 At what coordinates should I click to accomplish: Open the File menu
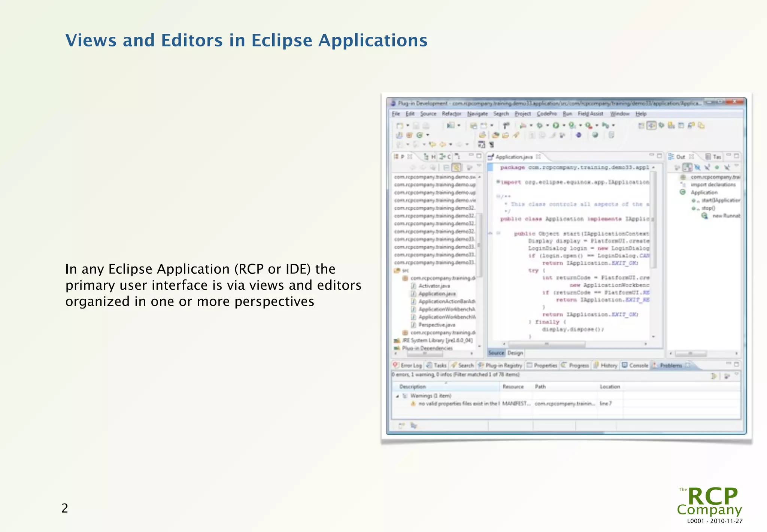(x=396, y=114)
